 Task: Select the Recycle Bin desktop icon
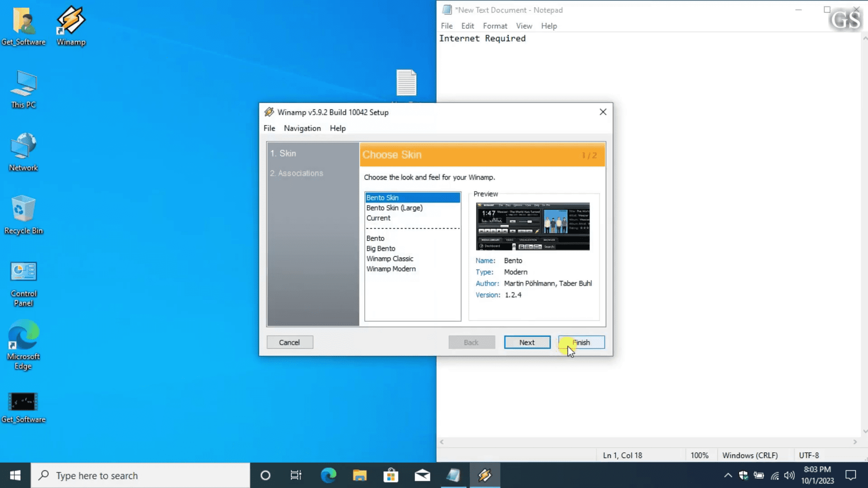pyautogui.click(x=24, y=215)
